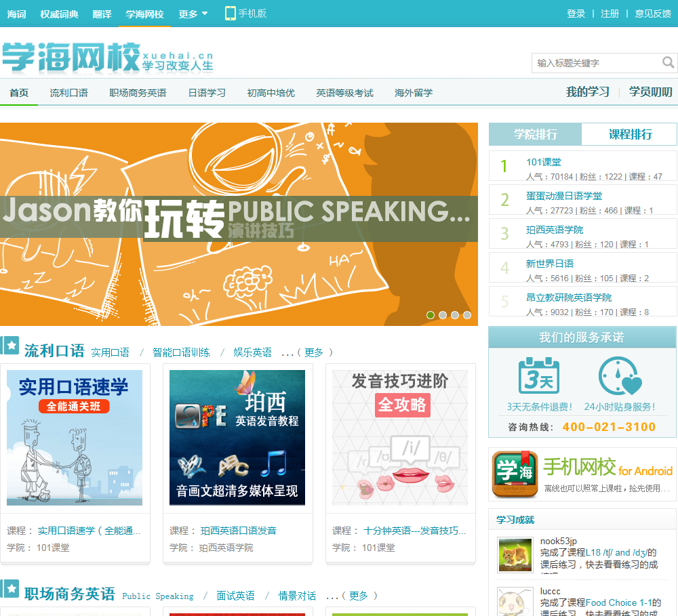Viewport: 678px width, 616px height.
Task: Go to 我的学习 page
Action: (588, 91)
